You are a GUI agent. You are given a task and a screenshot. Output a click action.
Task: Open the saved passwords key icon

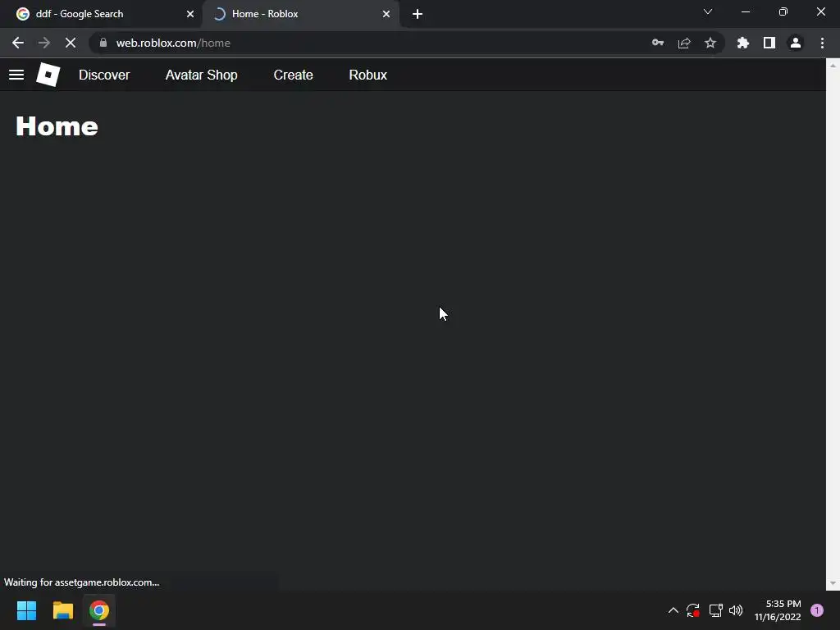(x=658, y=43)
